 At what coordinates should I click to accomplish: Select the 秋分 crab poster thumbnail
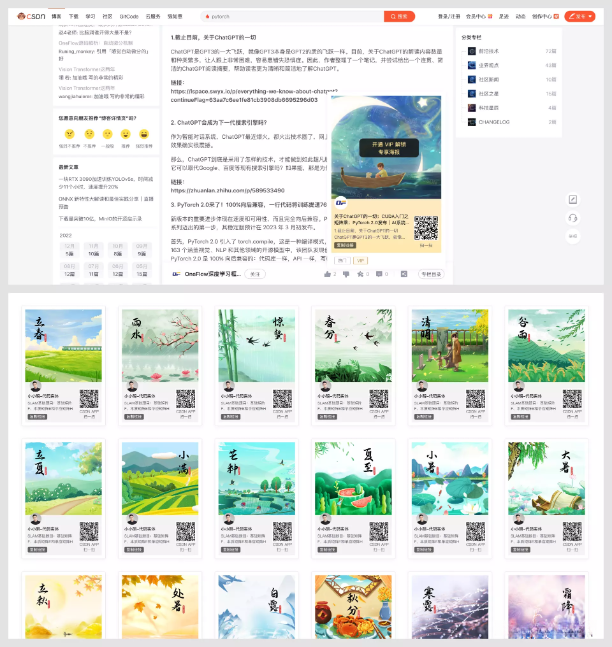pos(353,606)
